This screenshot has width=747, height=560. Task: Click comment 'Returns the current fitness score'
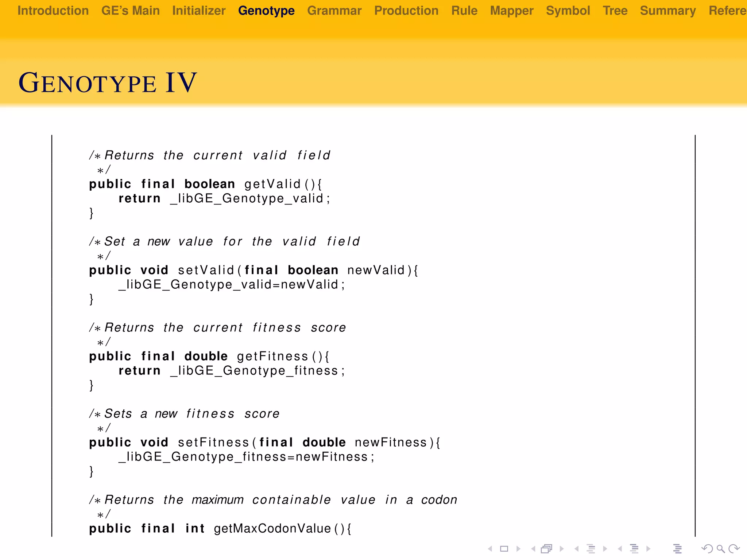coord(218,327)
